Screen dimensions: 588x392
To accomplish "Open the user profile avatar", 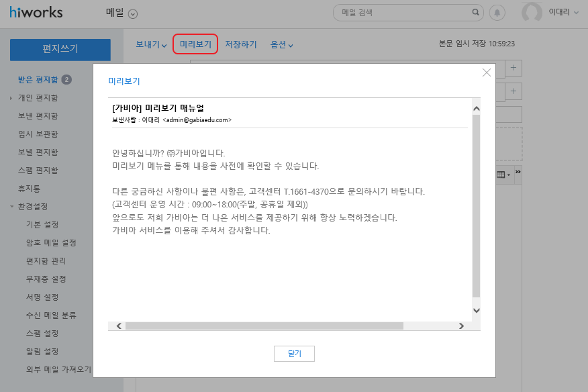I will click(x=532, y=13).
